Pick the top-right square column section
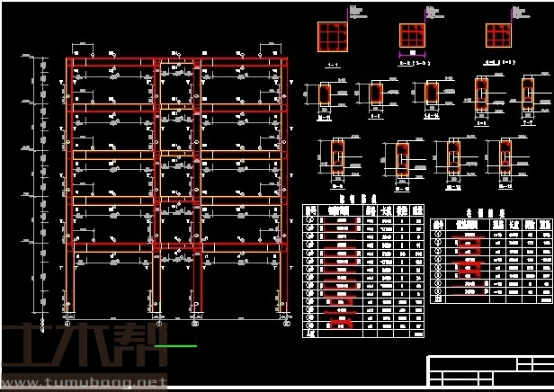The width and height of the screenshot is (554, 392). coord(497,35)
